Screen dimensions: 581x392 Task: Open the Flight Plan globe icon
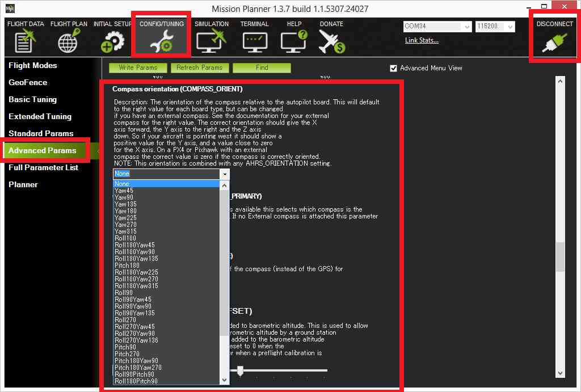tap(68, 41)
